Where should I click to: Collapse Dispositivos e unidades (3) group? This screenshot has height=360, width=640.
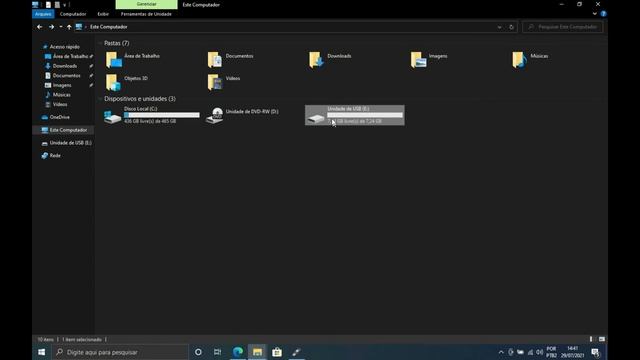pyautogui.click(x=100, y=99)
